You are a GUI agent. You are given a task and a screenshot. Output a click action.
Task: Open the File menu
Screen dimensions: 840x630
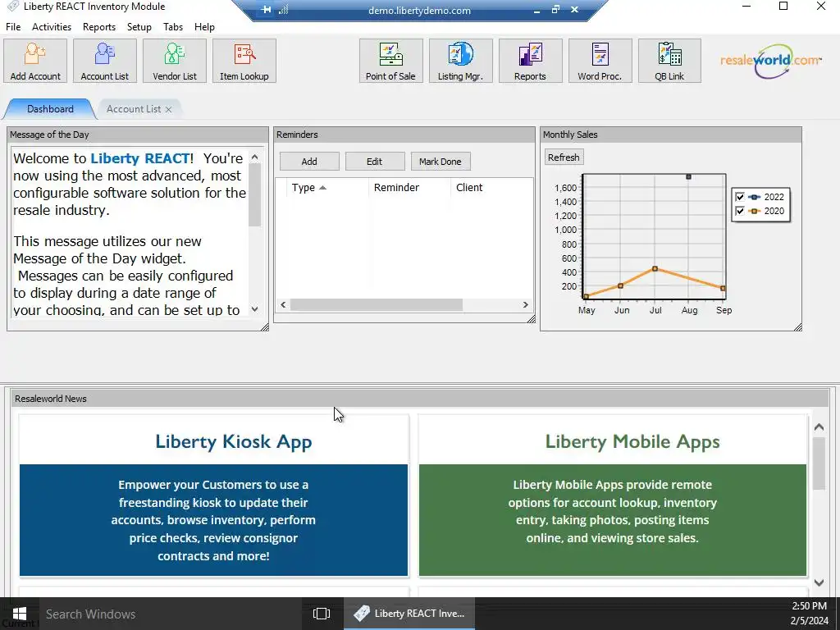13,27
